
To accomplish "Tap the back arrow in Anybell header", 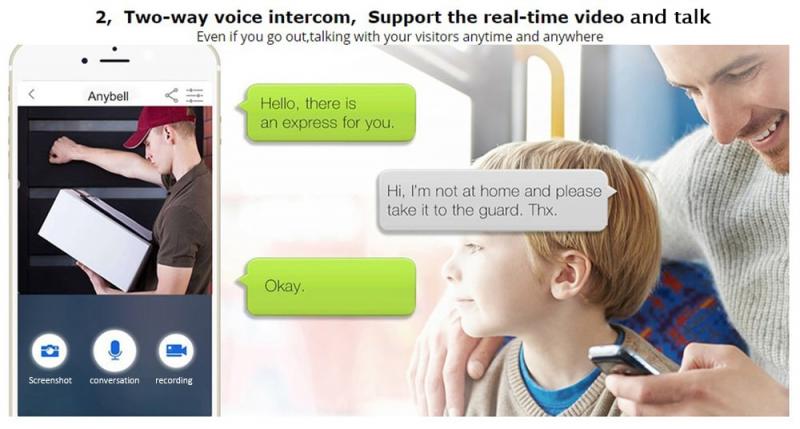I will pyautogui.click(x=32, y=94).
